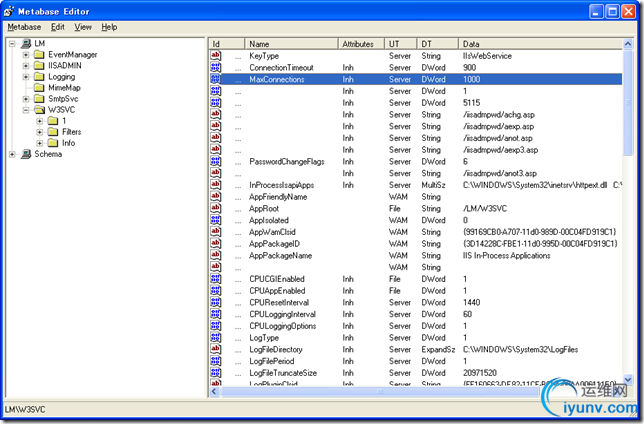Expand the EventManager folder node
Viewport: 644px width, 424px height.
(x=26, y=55)
